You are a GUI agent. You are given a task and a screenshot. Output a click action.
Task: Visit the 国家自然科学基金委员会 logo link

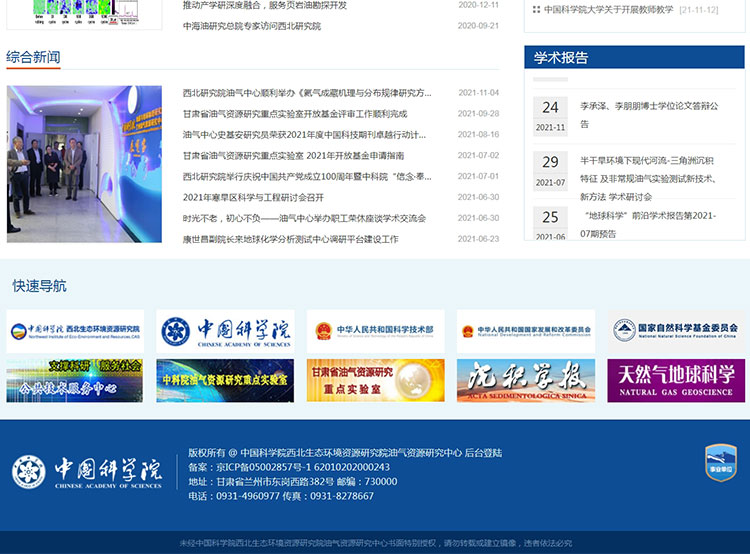676,329
